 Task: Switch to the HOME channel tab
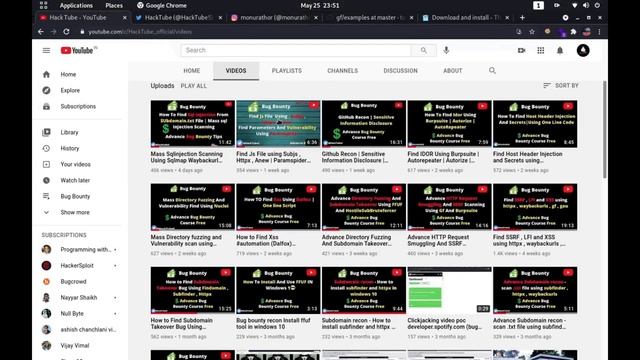pyautogui.click(x=191, y=71)
